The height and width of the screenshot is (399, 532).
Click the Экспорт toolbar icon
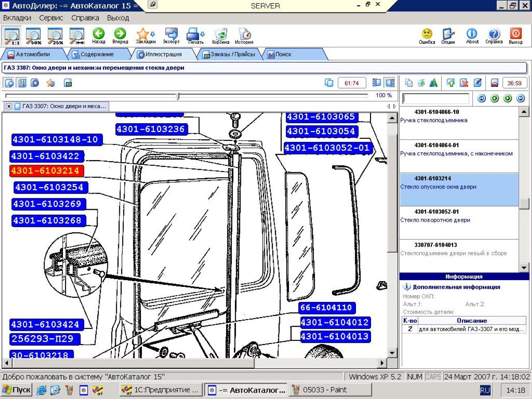point(171,35)
